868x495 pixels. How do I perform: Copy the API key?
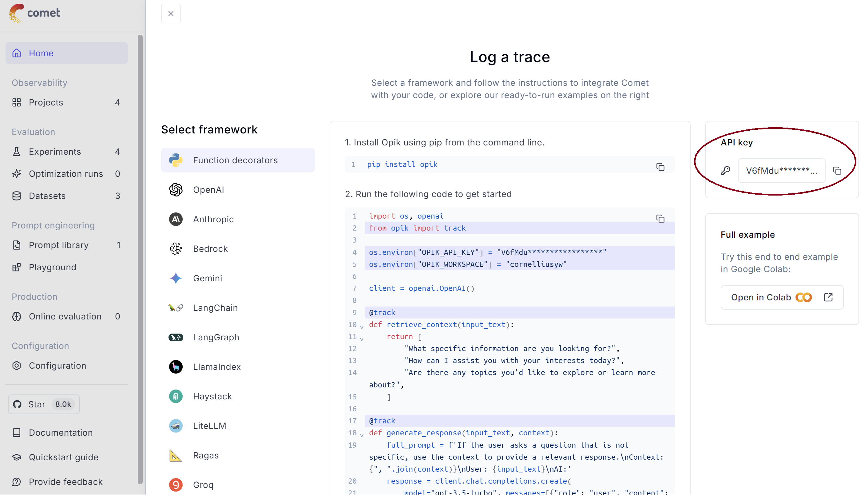pyautogui.click(x=837, y=171)
